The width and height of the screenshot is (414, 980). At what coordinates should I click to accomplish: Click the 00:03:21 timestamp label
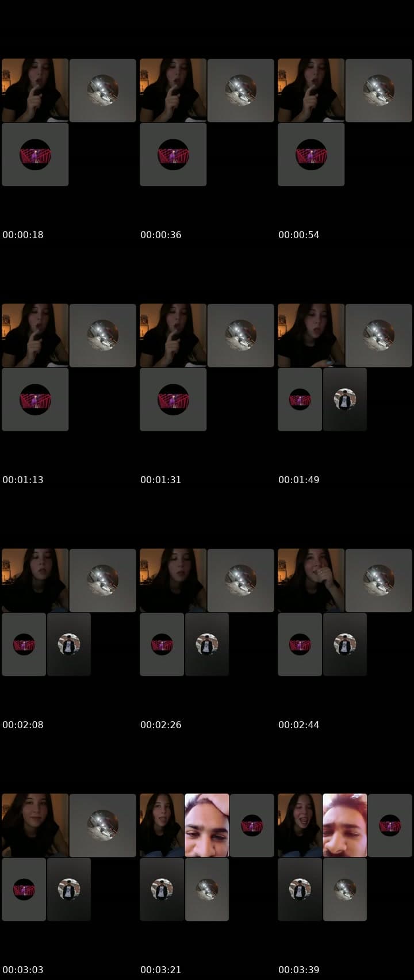[161, 970]
